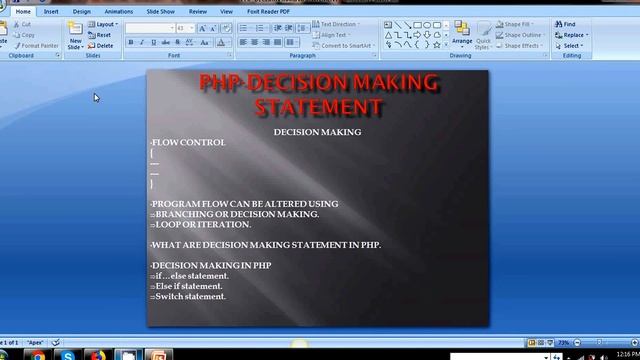Toggle Italic formatting
This screenshot has height=360, width=640.
tap(142, 42)
